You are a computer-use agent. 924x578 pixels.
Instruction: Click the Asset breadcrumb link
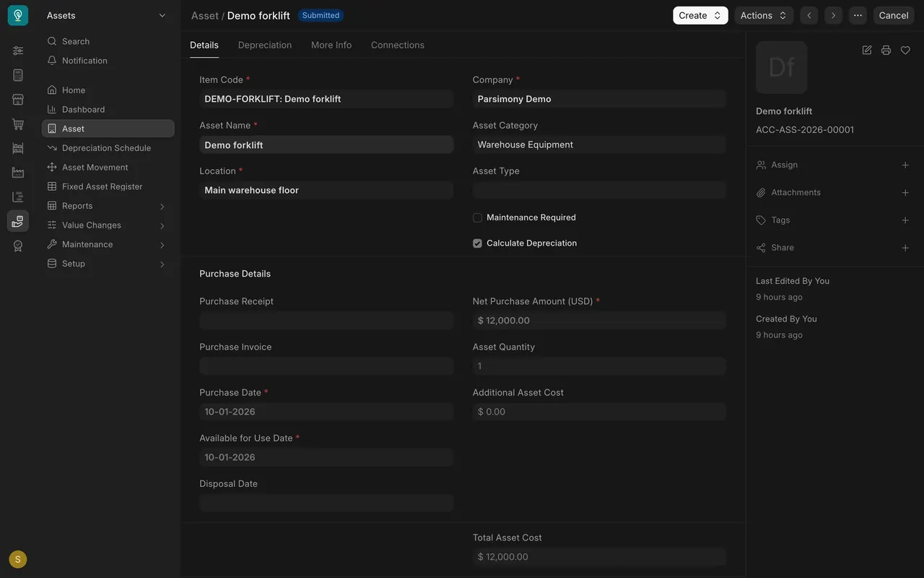click(x=204, y=16)
